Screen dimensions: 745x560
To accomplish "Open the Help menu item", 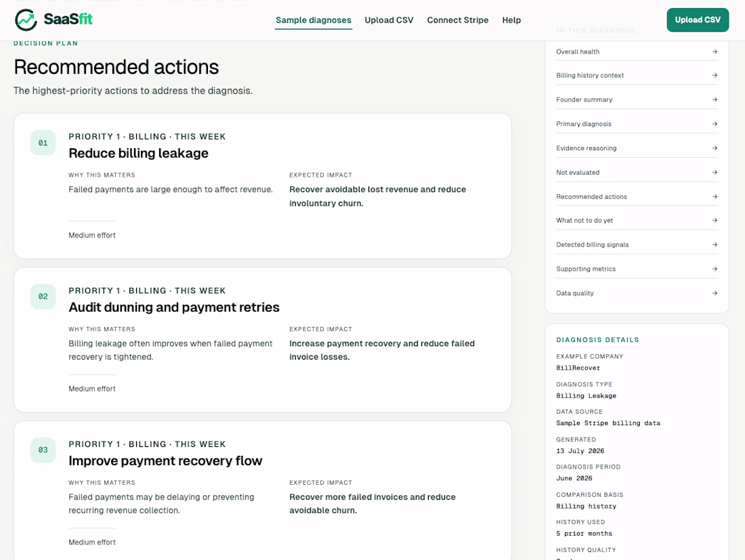I will click(x=511, y=20).
